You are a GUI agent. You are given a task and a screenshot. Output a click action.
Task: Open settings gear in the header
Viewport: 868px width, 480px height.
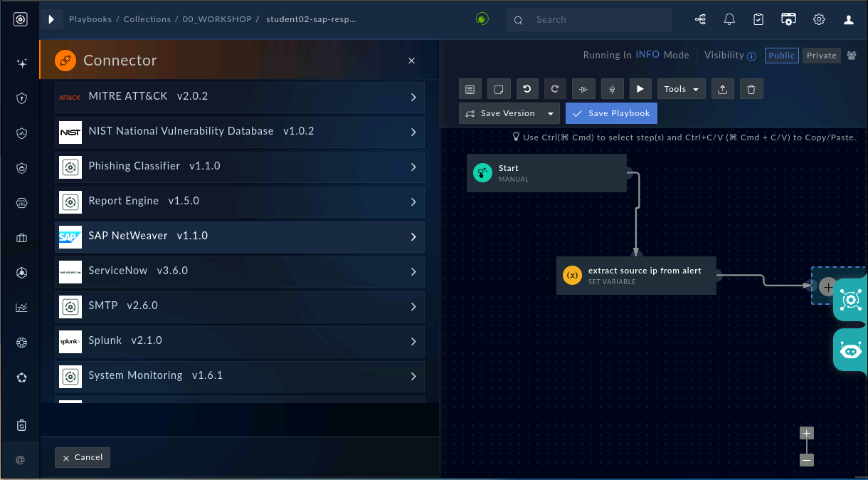(x=819, y=20)
